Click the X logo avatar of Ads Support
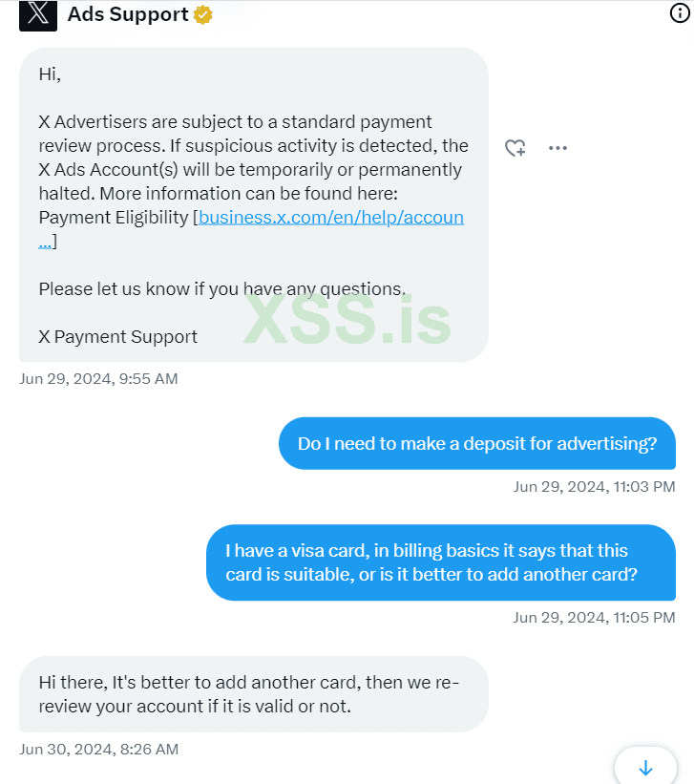 pyautogui.click(x=37, y=15)
